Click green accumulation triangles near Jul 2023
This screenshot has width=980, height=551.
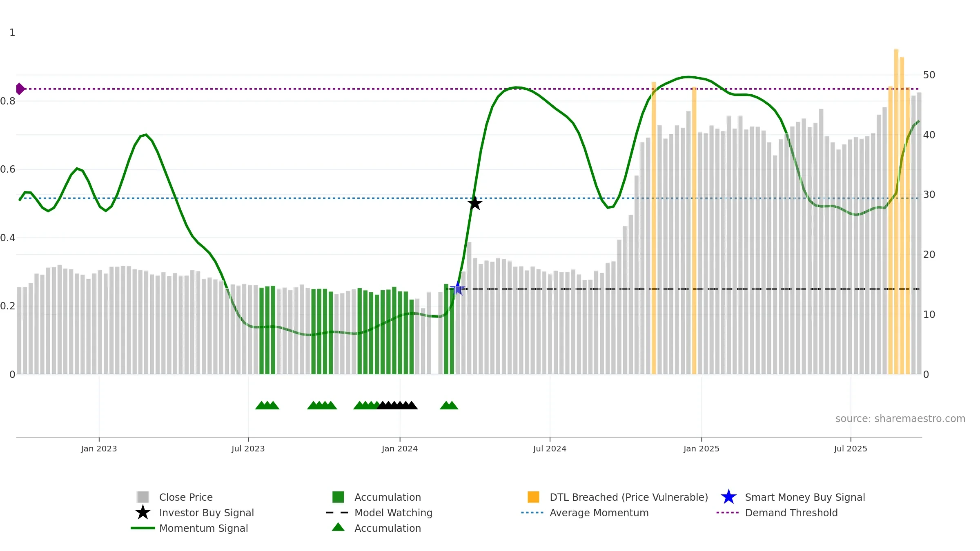(267, 405)
